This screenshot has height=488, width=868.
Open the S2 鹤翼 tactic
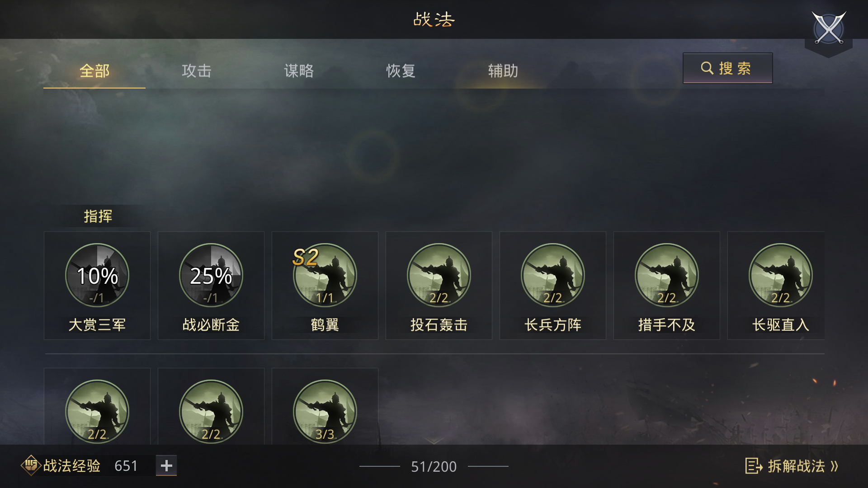[325, 275]
